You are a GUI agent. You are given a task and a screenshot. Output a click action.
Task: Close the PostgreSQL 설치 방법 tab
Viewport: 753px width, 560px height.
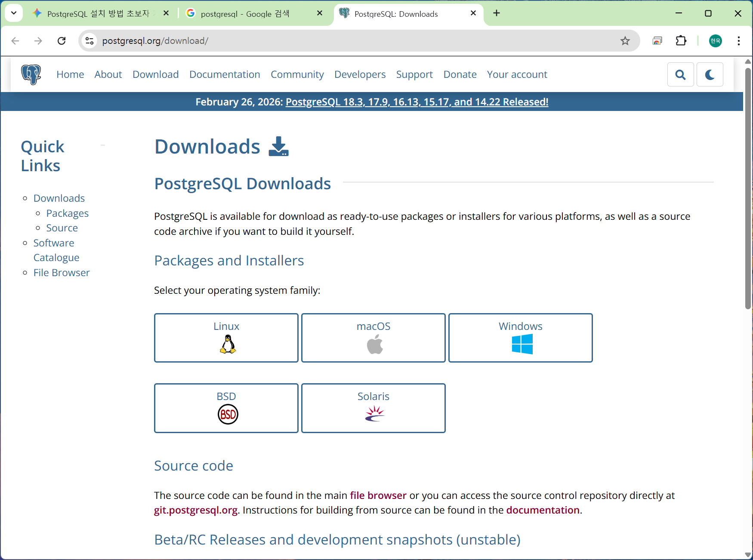click(x=166, y=13)
